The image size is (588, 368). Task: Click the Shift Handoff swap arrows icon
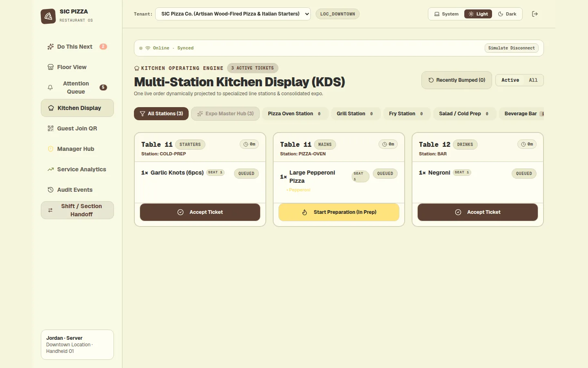pyautogui.click(x=50, y=210)
